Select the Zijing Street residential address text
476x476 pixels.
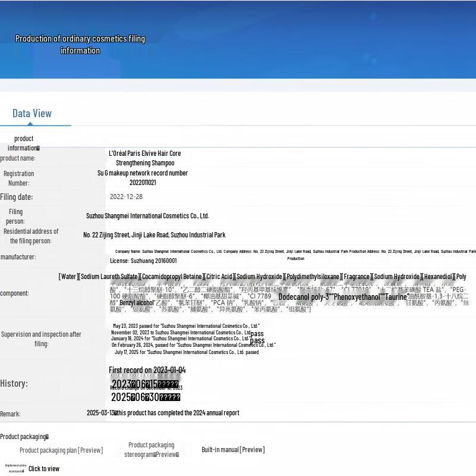click(x=154, y=235)
